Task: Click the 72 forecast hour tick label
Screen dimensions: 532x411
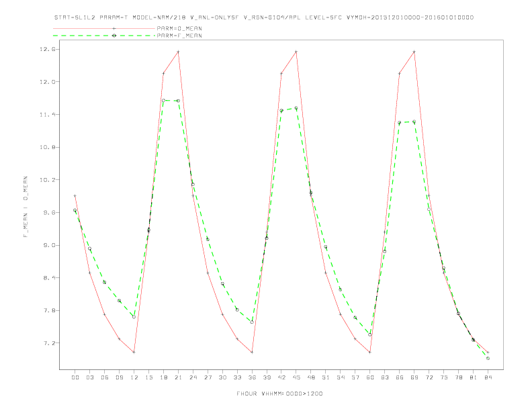Action: pyautogui.click(x=429, y=377)
